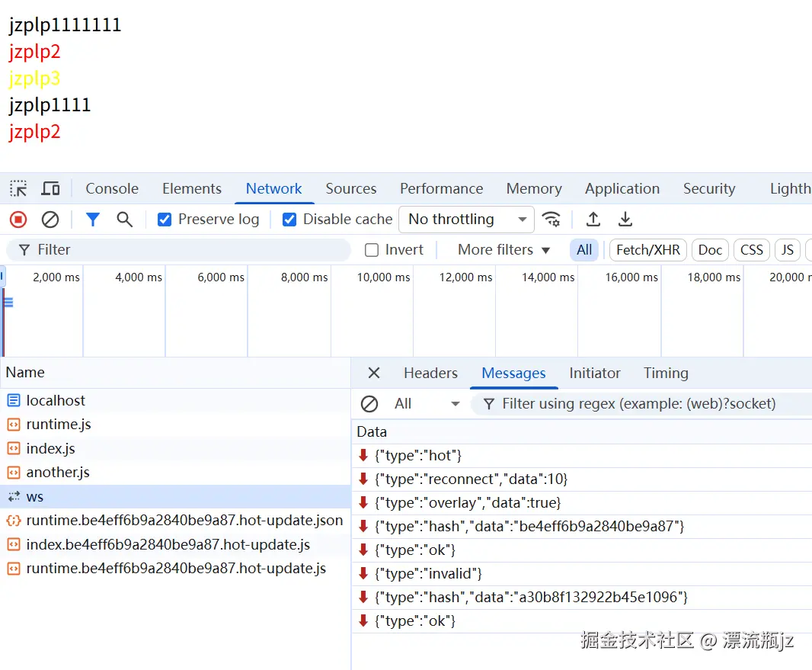The width and height of the screenshot is (812, 670).
Task: Show the Messages tab
Action: 513,373
